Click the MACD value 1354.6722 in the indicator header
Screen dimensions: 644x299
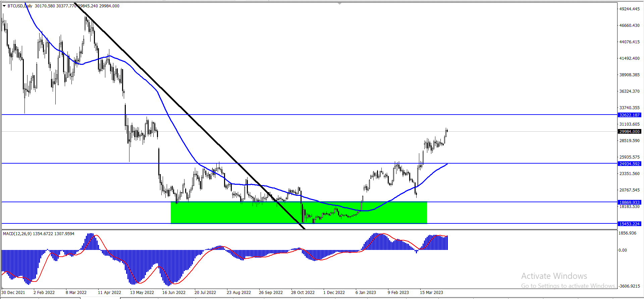tap(42, 233)
